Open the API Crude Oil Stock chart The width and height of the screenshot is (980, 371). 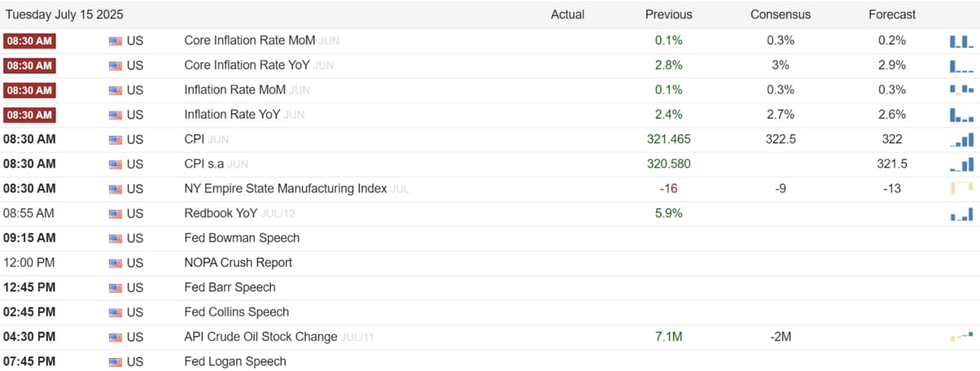pyautogui.click(x=961, y=337)
